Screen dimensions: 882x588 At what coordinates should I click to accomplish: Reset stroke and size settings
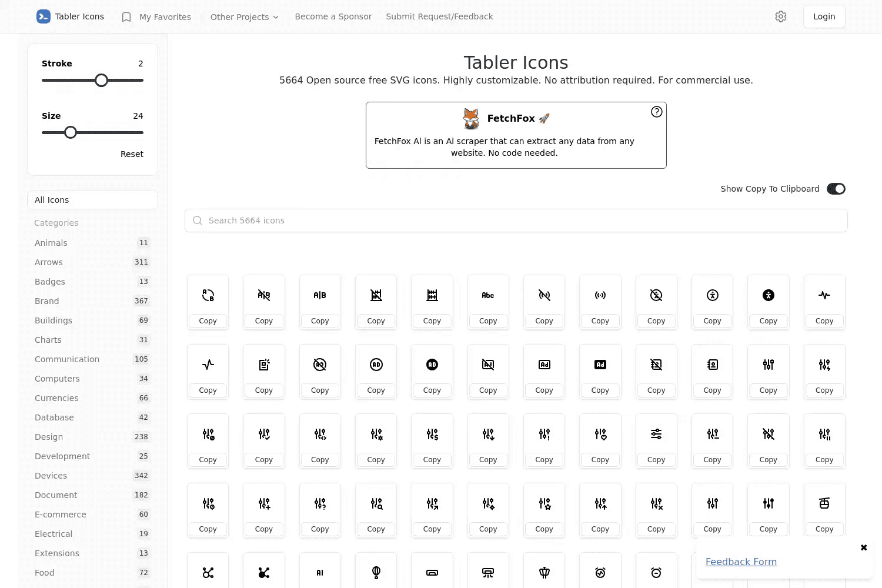tap(132, 154)
